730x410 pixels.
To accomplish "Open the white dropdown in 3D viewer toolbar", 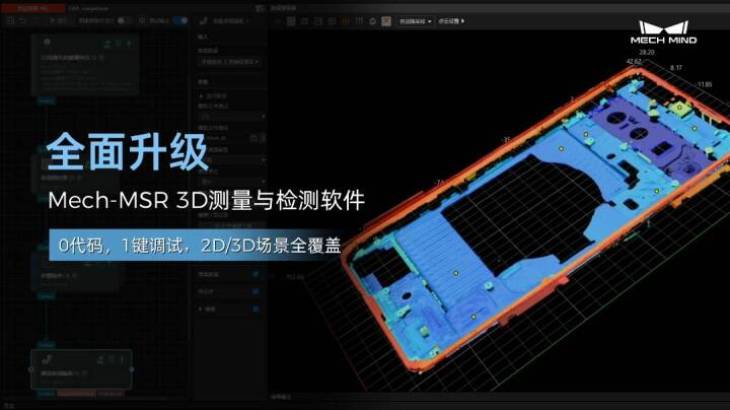I will [x=415, y=21].
